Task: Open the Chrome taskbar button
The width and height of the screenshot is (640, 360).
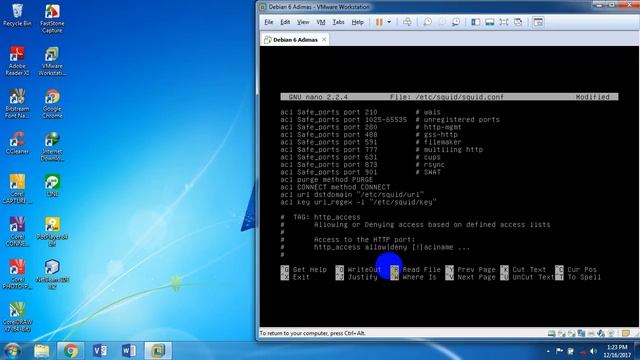Action: coord(71,351)
